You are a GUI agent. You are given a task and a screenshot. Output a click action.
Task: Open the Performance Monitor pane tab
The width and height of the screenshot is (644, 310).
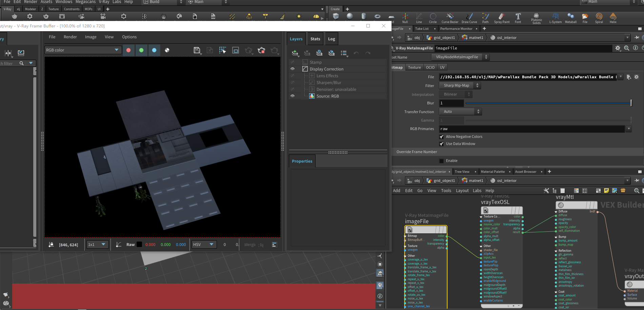pyautogui.click(x=456, y=29)
